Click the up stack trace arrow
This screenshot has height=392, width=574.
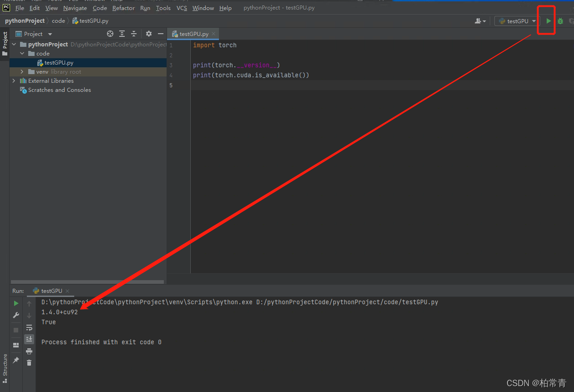click(x=29, y=303)
